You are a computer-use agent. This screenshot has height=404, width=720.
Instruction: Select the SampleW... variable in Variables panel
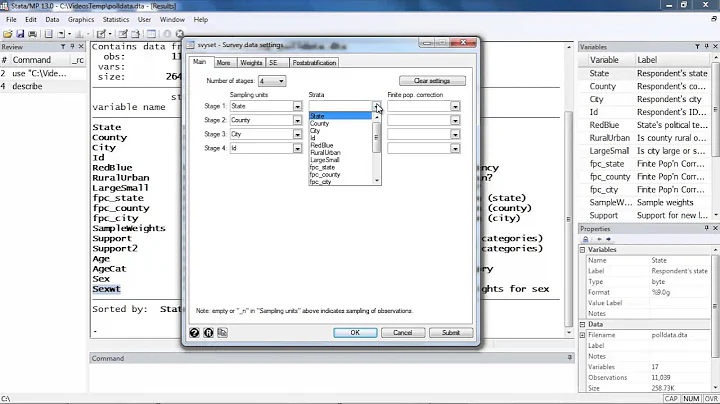click(x=644, y=202)
